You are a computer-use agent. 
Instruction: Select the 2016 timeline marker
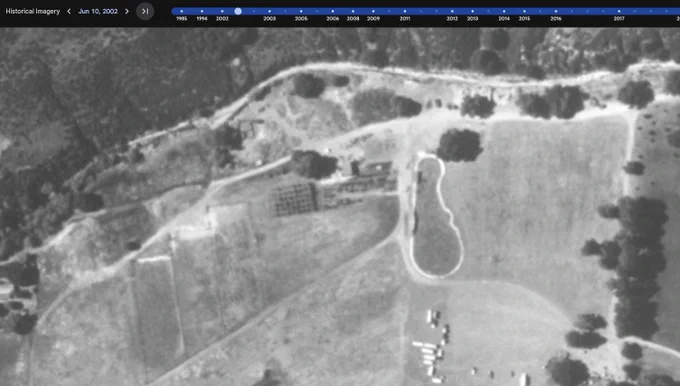coord(556,11)
